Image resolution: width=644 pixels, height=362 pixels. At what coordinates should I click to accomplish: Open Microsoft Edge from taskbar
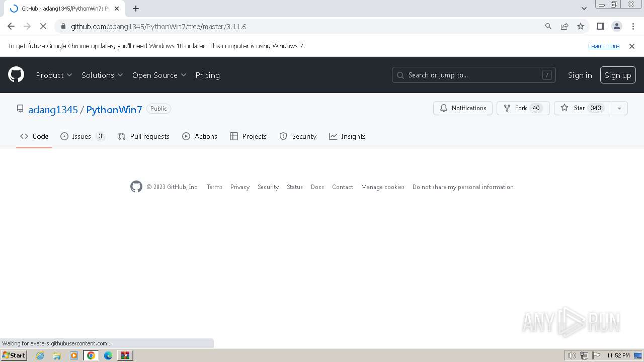(x=108, y=355)
